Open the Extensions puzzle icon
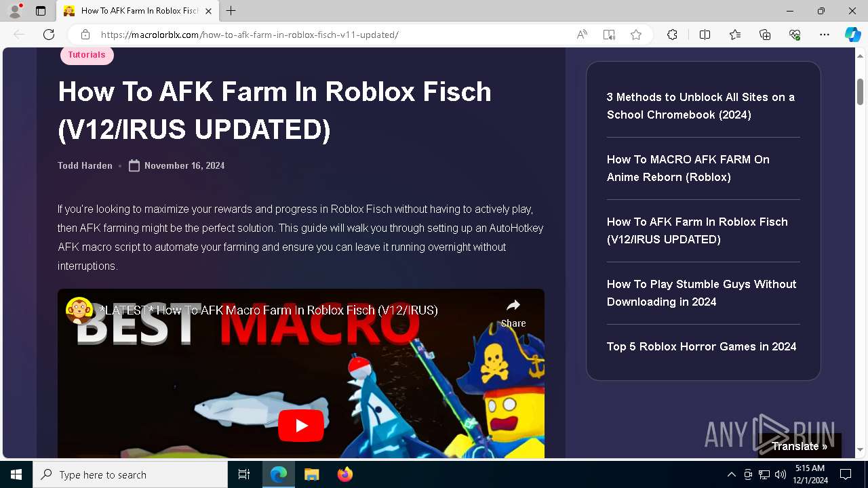The width and height of the screenshot is (868, 488). 672,35
